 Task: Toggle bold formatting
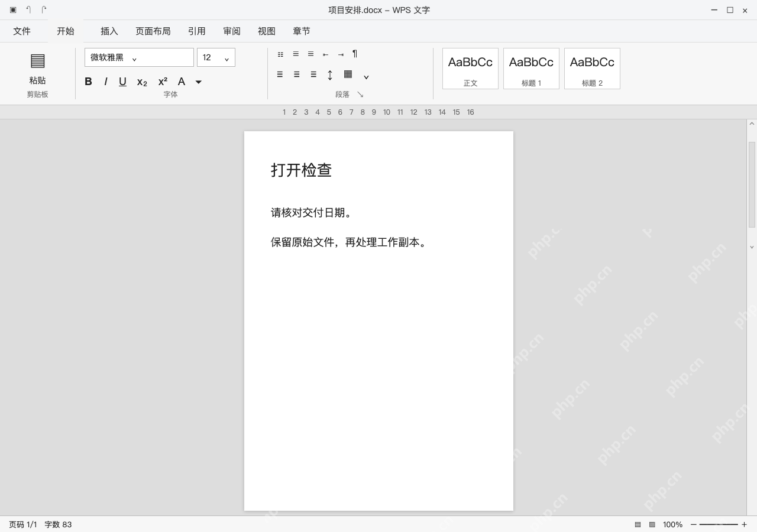(88, 82)
